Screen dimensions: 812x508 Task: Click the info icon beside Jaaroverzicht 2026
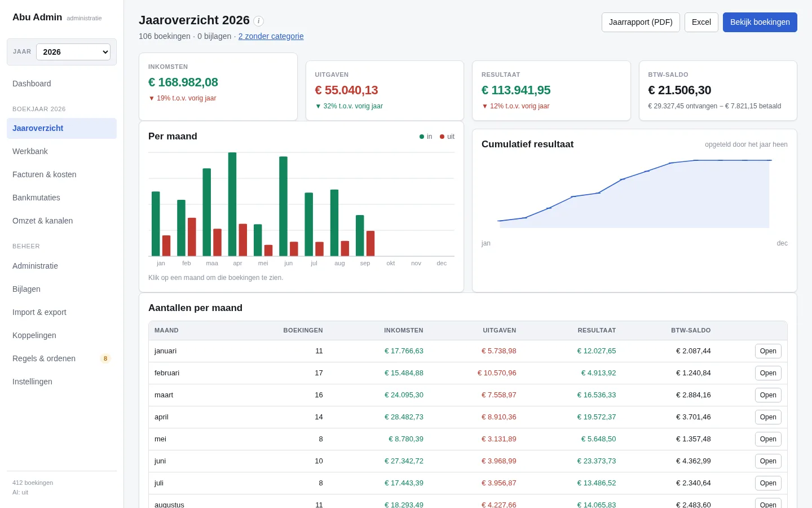coord(258,21)
